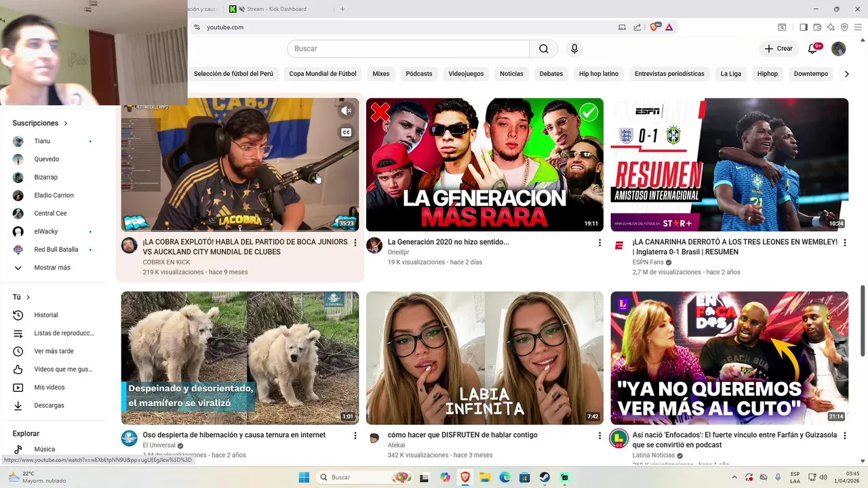Open the Latina Noticias channel link

[x=653, y=455]
